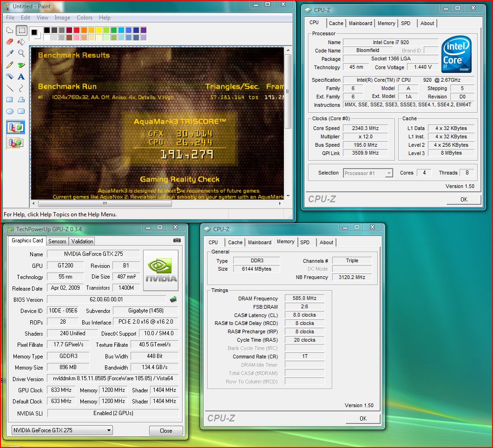The image size is (493, 448).
Task: Open the Help menu in Paint
Action: pos(105,18)
